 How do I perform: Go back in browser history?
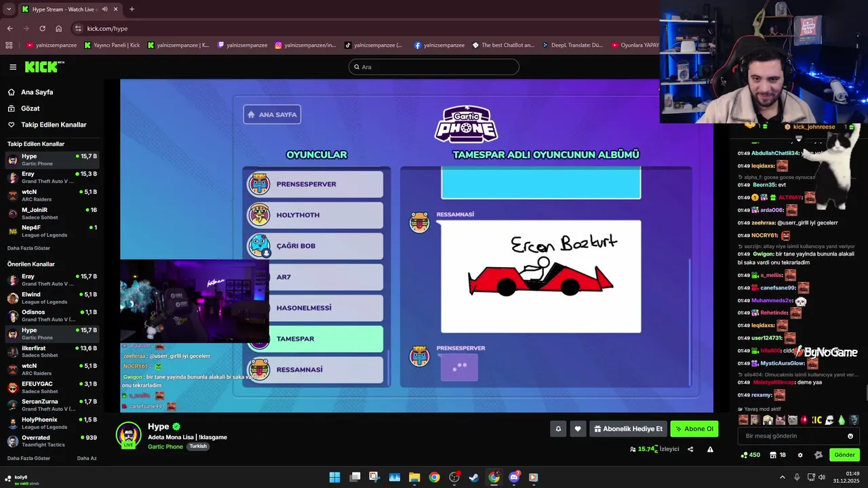(x=9, y=28)
